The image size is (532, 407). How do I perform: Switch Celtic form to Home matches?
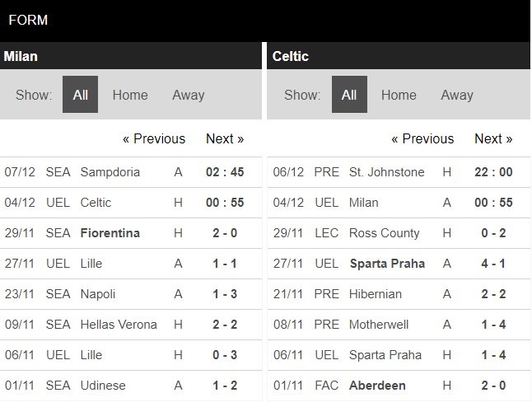click(x=399, y=95)
